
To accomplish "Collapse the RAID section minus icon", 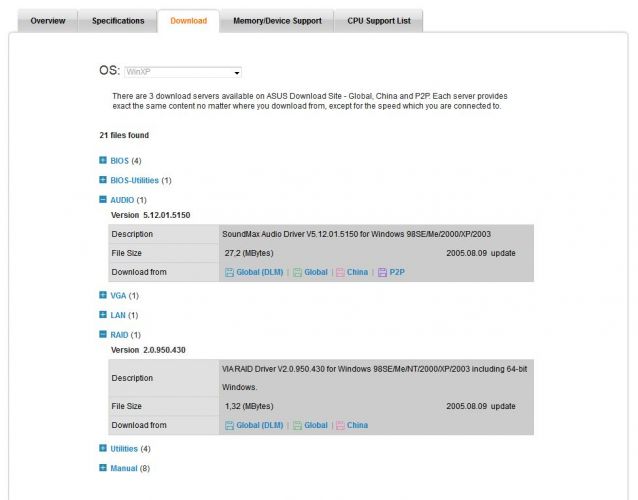I will [103, 334].
